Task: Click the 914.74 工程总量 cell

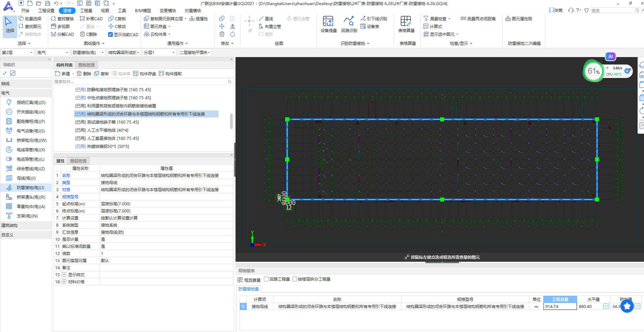Action: coord(560,306)
